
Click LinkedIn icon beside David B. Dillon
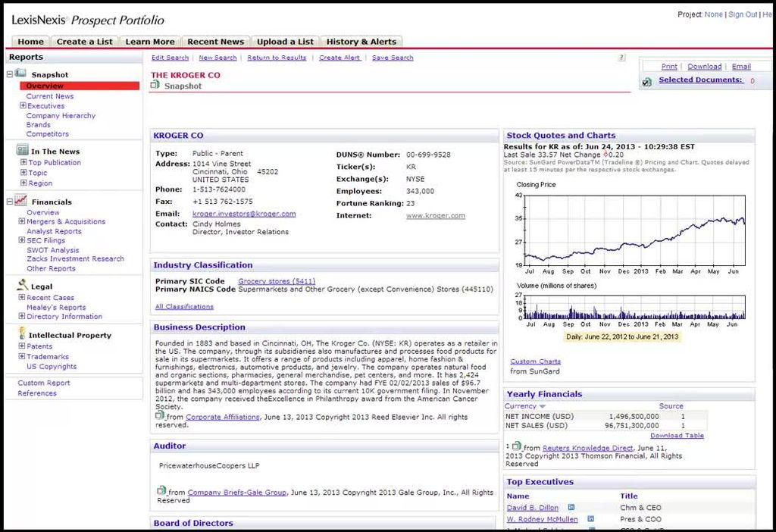(571, 508)
